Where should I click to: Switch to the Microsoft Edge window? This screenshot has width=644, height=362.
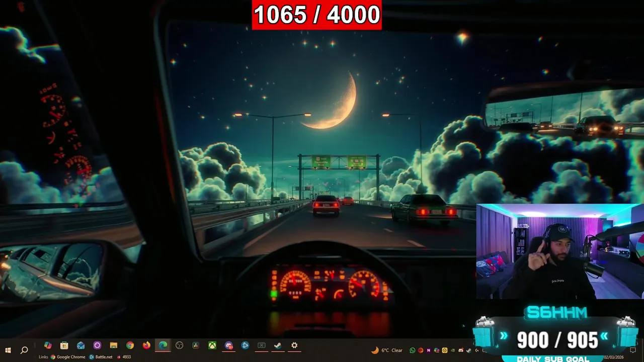click(163, 345)
